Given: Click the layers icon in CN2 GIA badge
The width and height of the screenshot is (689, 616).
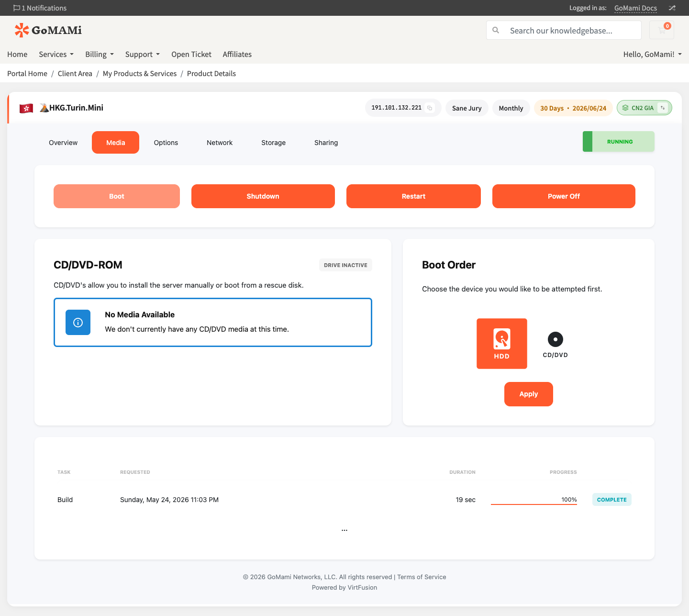Looking at the screenshot, I should point(625,108).
